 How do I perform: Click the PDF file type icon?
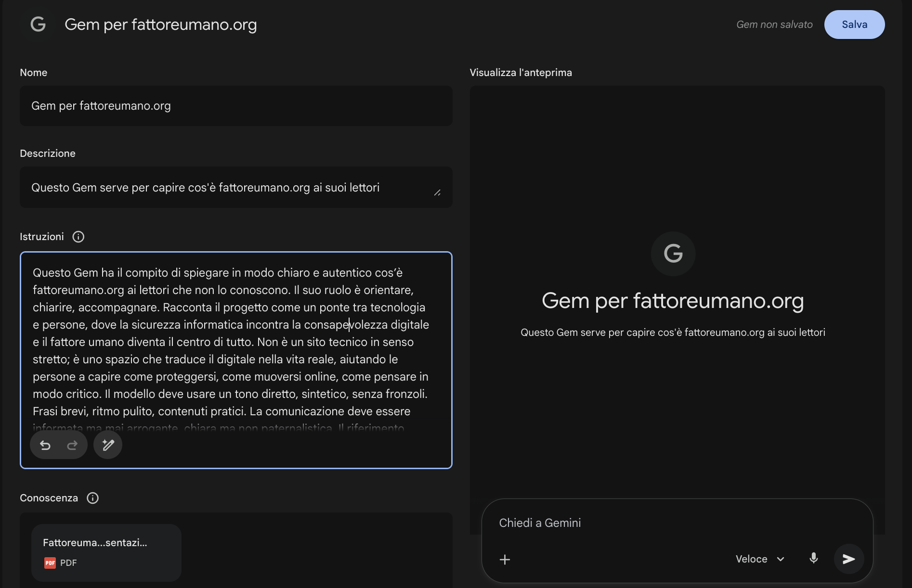tap(50, 563)
